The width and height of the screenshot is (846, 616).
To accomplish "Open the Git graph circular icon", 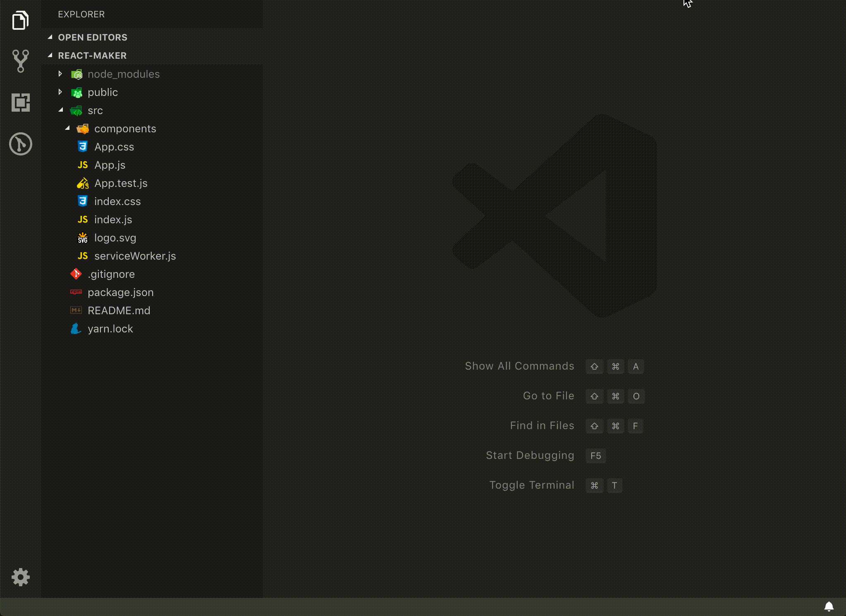I will point(20,144).
